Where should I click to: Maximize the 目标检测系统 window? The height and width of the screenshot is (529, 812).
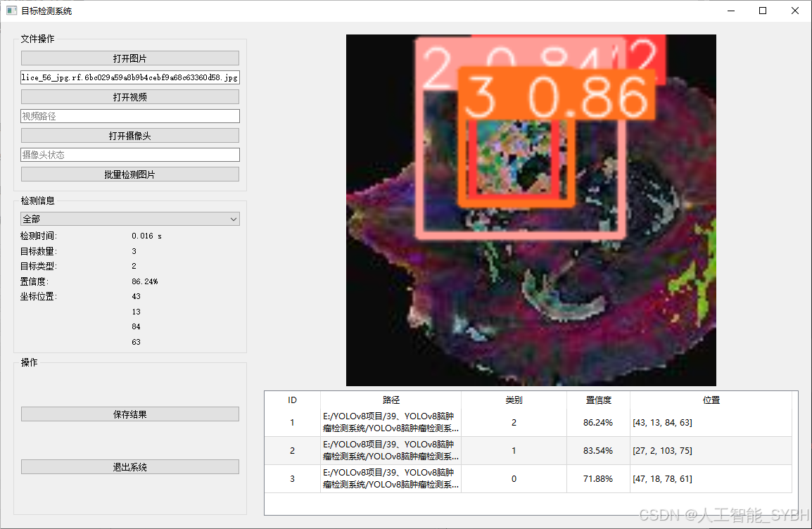(763, 11)
